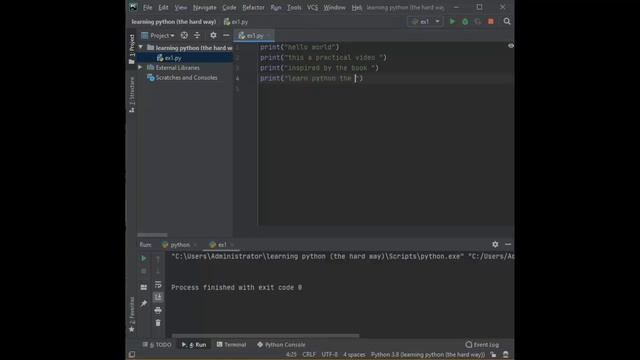Image resolution: width=640 pixels, height=360 pixels.
Task: Open Project panel settings gear
Action: [213, 36]
